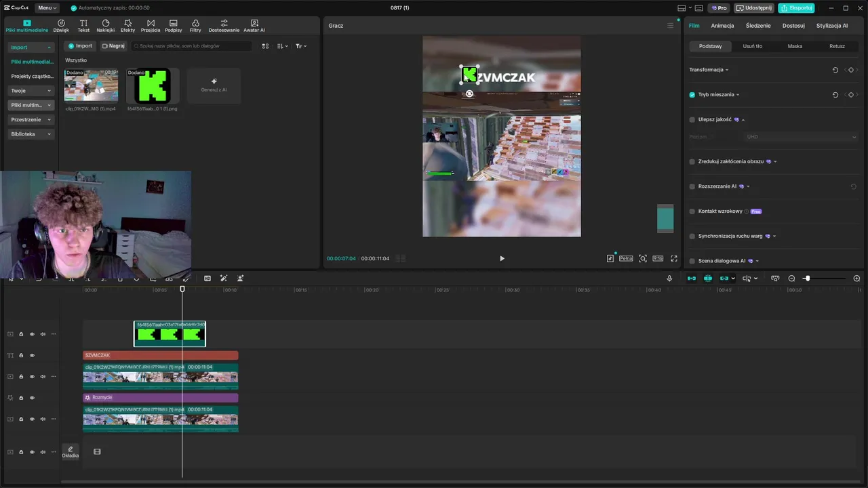Open the media sort dropdown
Image resolution: width=868 pixels, height=488 pixels.
(x=283, y=46)
